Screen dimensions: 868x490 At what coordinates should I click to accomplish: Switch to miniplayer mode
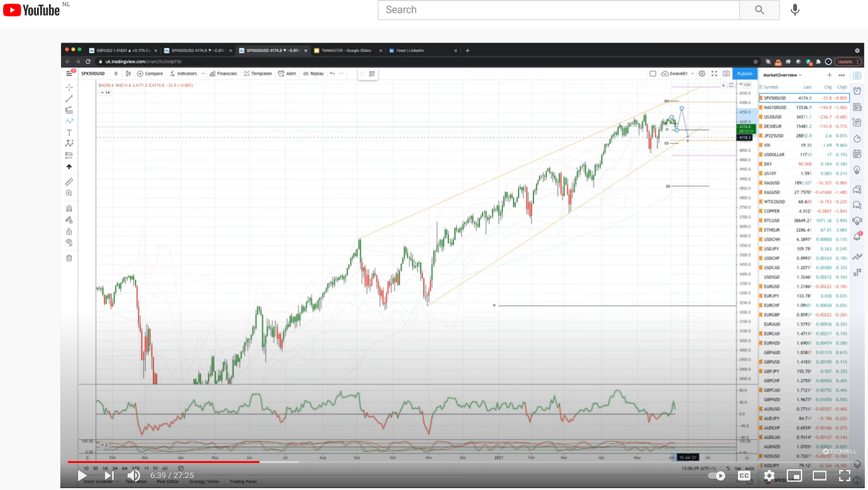click(x=794, y=476)
